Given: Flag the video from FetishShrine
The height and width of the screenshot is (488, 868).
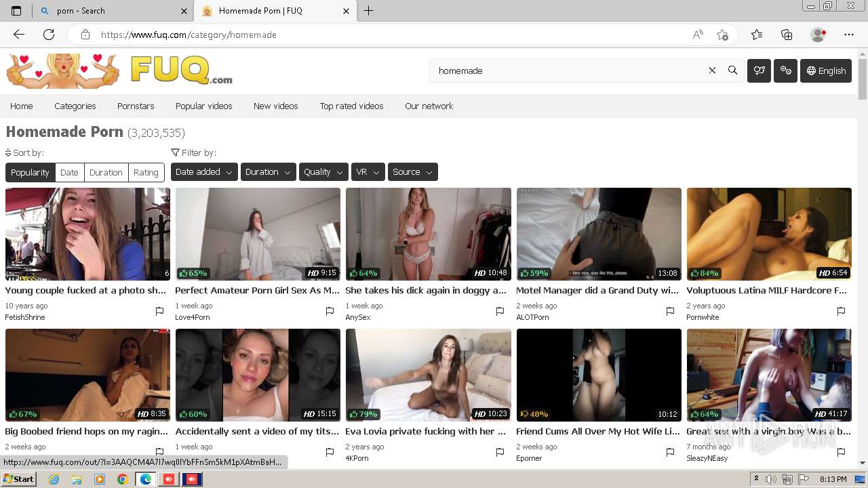Looking at the screenshot, I should tap(159, 311).
